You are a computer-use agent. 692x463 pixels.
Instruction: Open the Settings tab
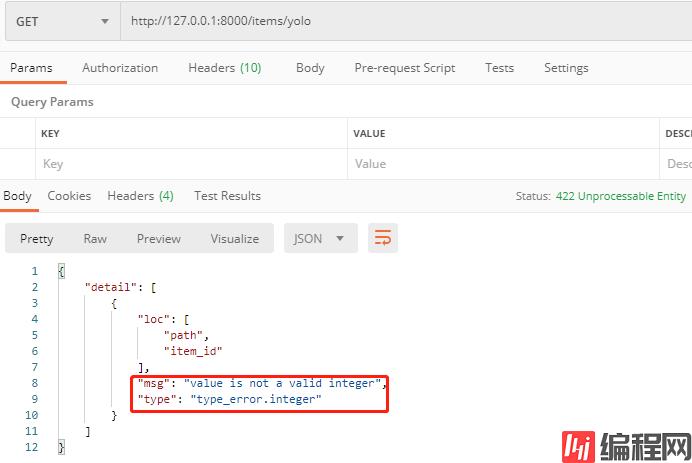[566, 68]
